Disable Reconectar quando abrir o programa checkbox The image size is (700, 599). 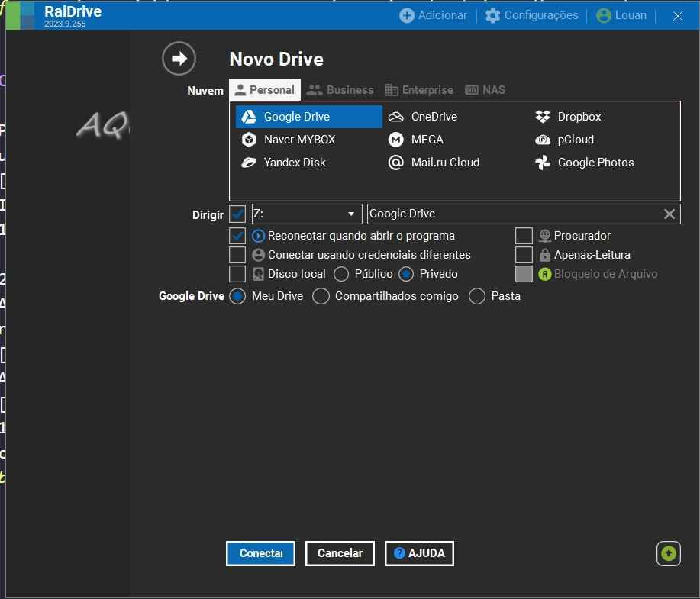pos(237,236)
